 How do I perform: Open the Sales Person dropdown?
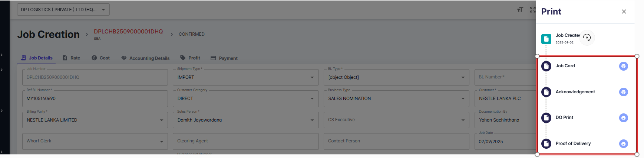[x=312, y=120]
